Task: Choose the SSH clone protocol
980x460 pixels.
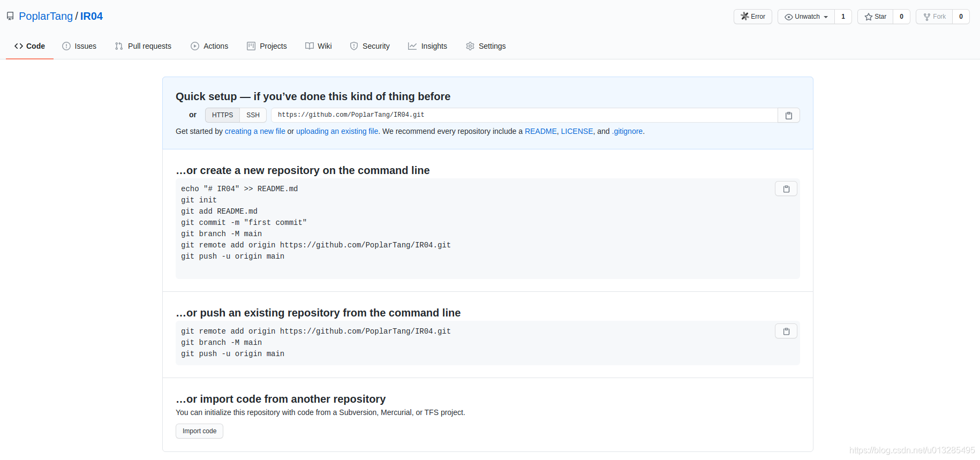Action: tap(253, 115)
